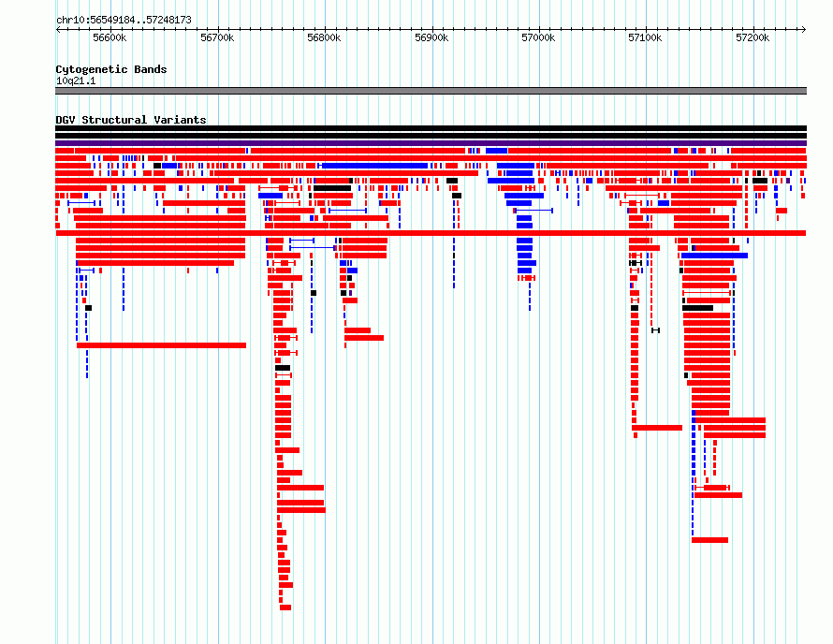
Task: Select the lowest red variant bar below 57200k column
Action: (x=709, y=540)
